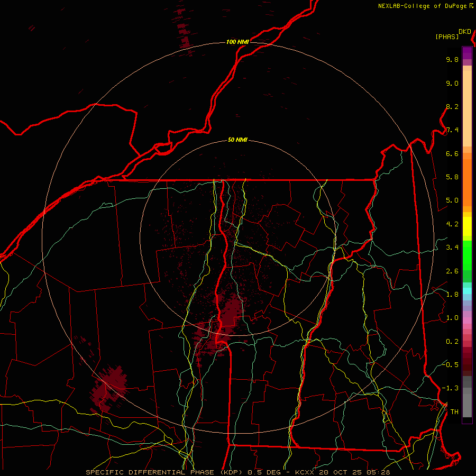Click the 0.5 DEG elevation text in the caption
Screen dimensions: 476x476
pyautogui.click(x=264, y=472)
